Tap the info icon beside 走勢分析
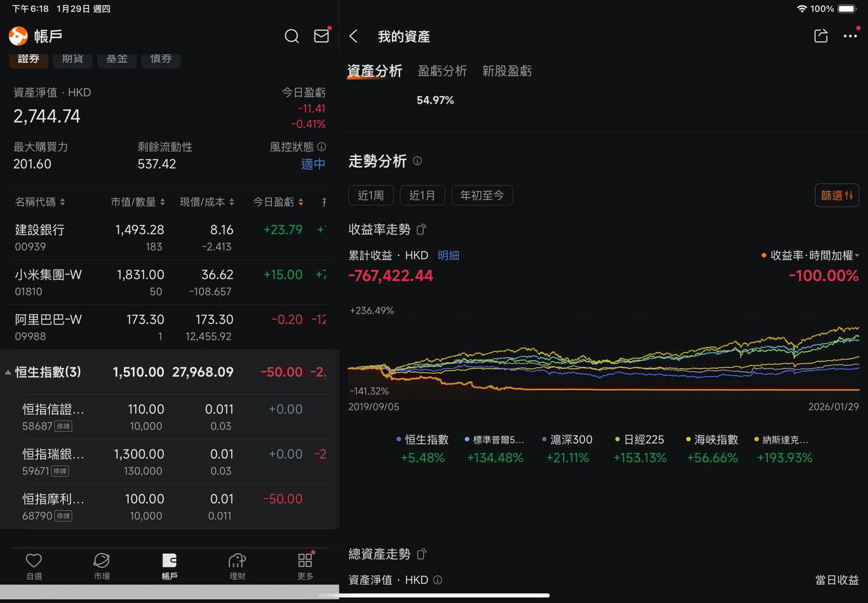This screenshot has width=868, height=603. 417,161
